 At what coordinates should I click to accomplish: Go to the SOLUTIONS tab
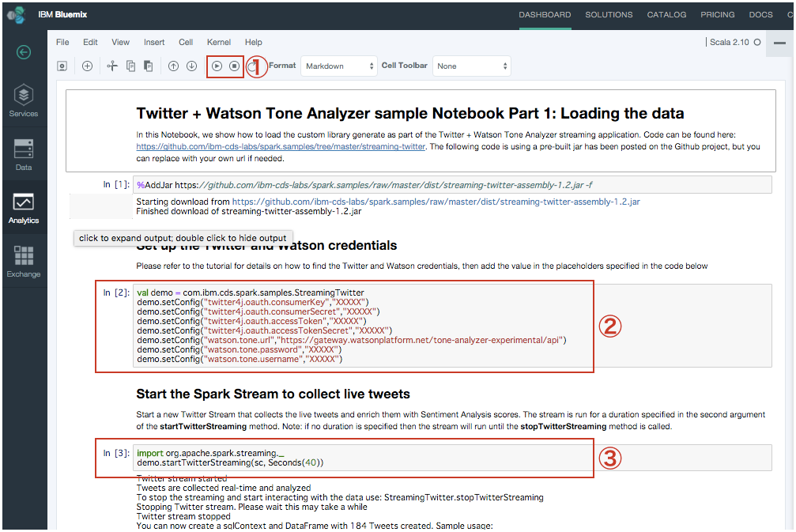609,15
